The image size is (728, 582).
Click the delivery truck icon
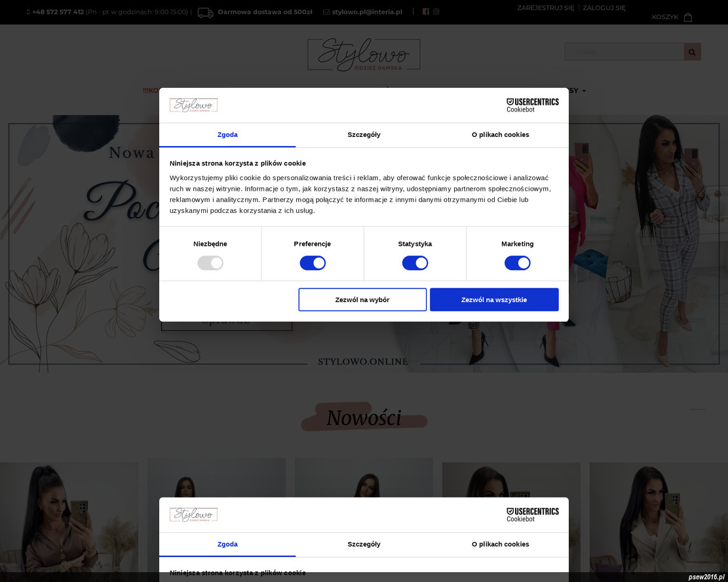pyautogui.click(x=206, y=12)
